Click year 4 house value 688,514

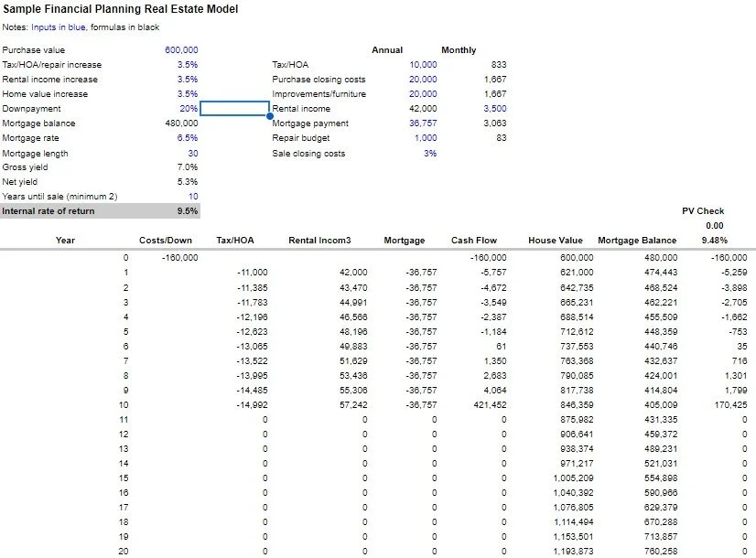point(577,317)
